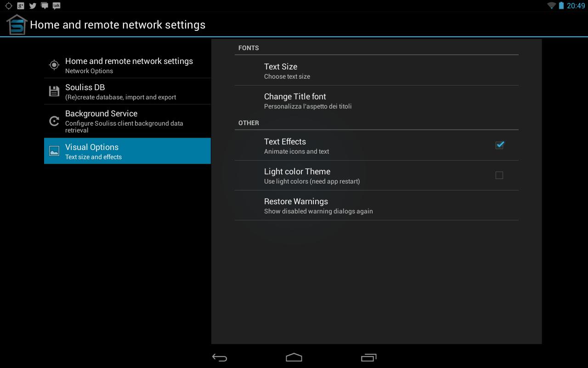
Task: Open the Change Title font preference
Action: coord(377,100)
